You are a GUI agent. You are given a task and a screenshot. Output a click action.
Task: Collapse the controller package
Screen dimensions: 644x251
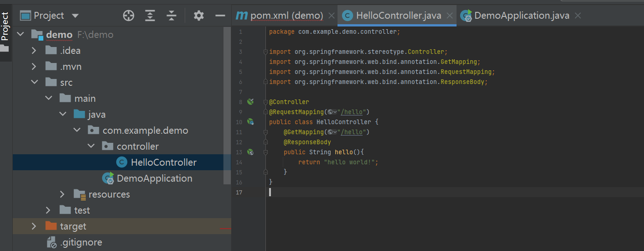91,146
